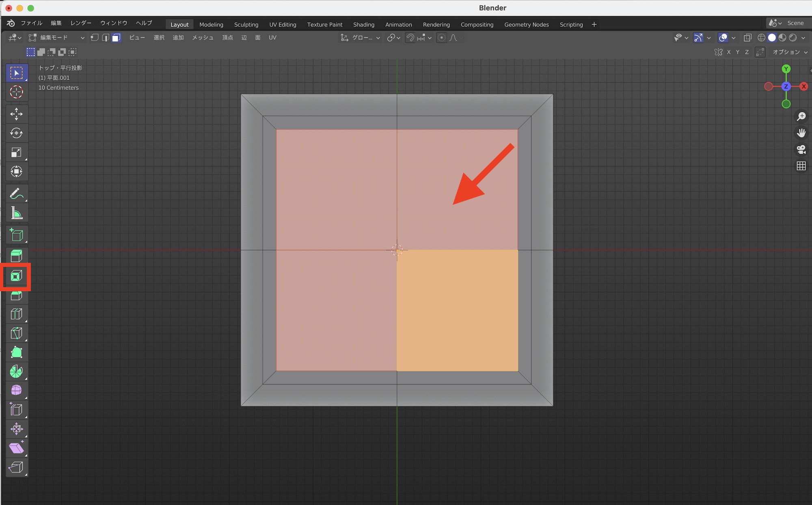Screen dimensions: 812x505
Task: Enable face select mode
Action: (116, 38)
